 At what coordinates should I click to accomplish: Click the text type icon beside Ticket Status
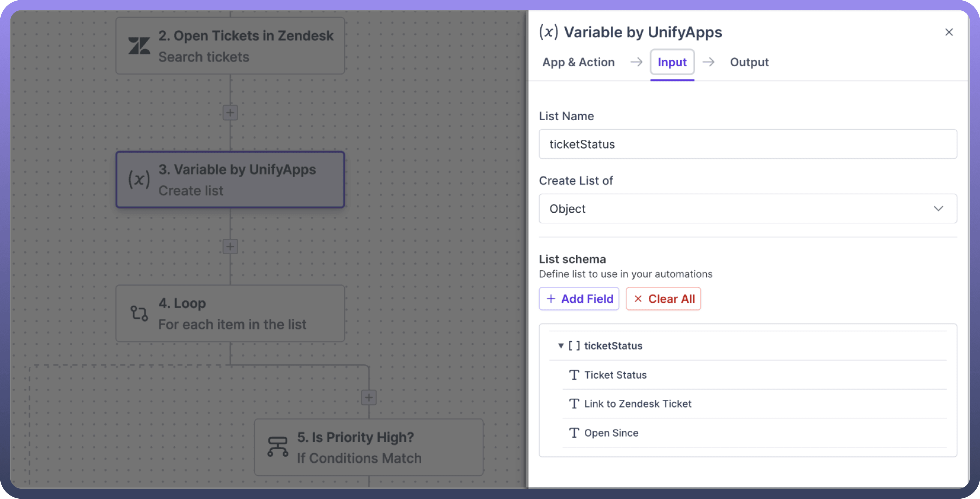(574, 375)
